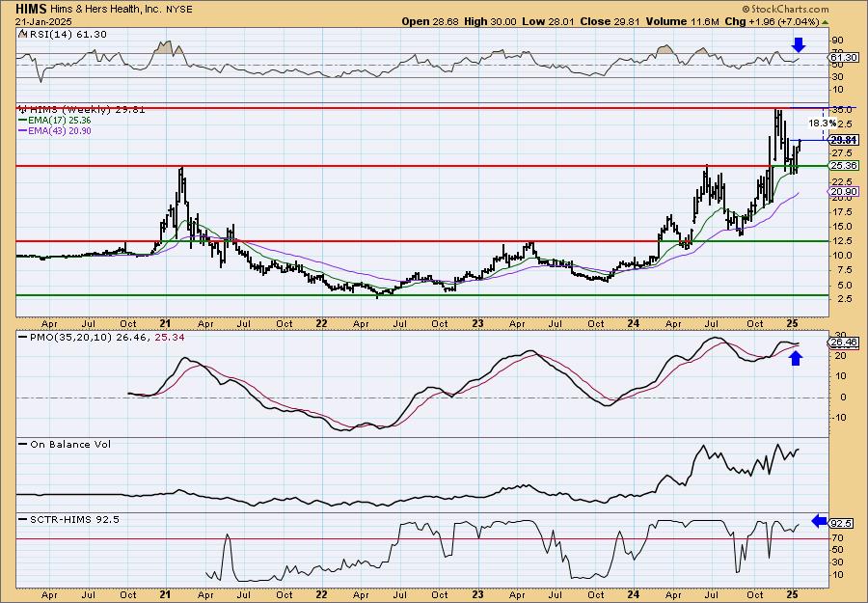Screen dimensions: 868x603
Task: Click the PMO(35,20,10) 26.46, 25.34 label
Action: (x=106, y=337)
